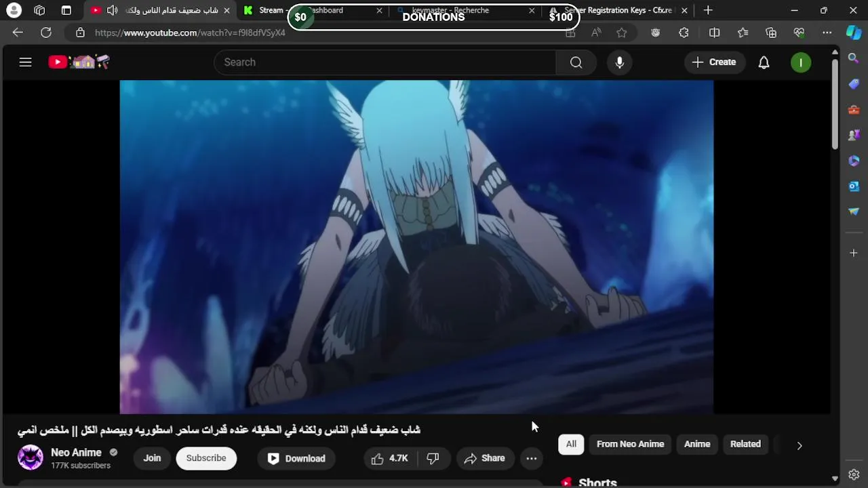Open sidebar Outlook icon
Image resolution: width=868 pixels, height=488 pixels.
pyautogui.click(x=854, y=186)
